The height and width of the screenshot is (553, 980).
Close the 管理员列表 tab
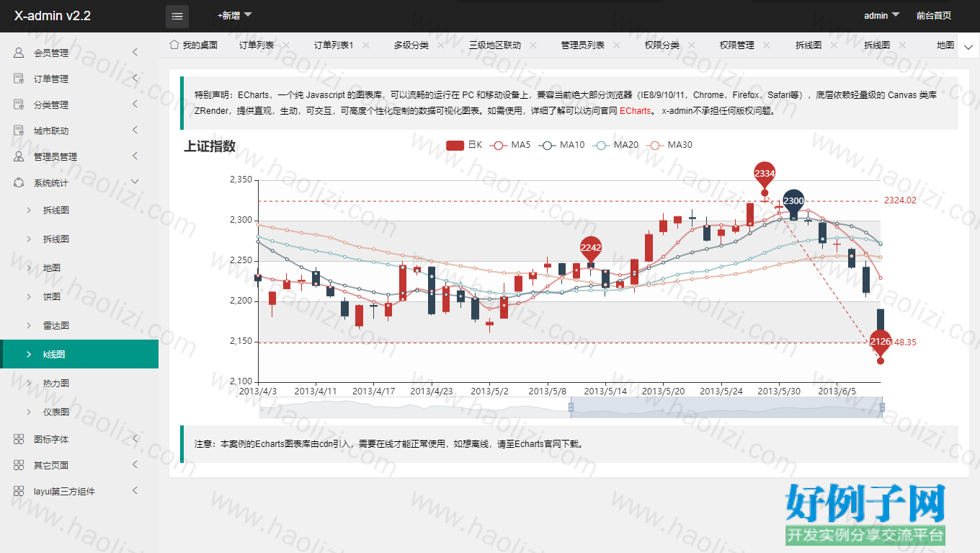pos(617,45)
